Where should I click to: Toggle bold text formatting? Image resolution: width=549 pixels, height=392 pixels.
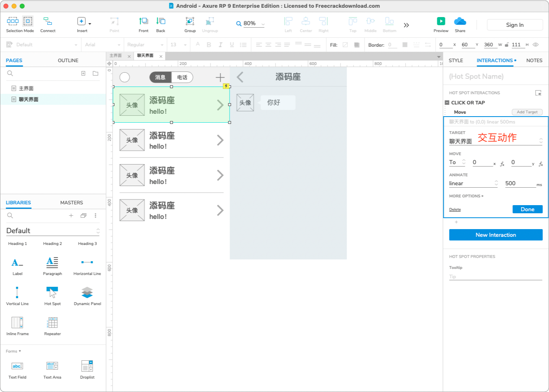(209, 45)
